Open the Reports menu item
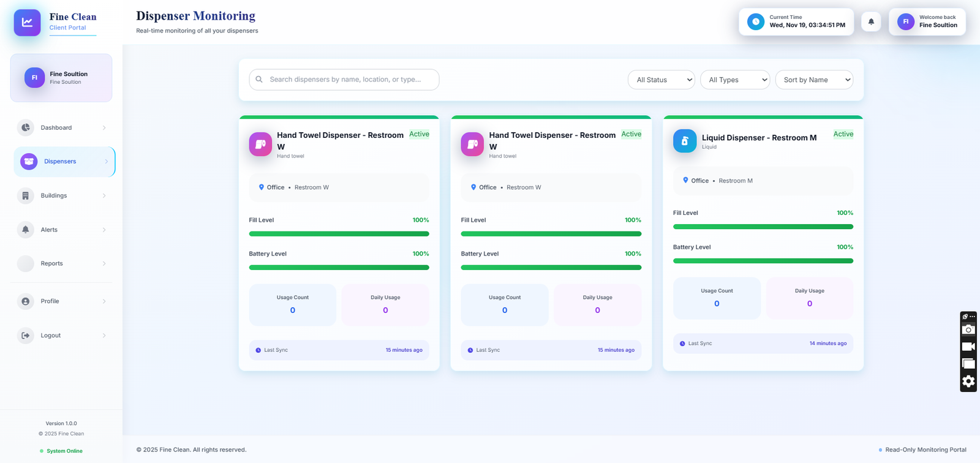This screenshot has width=980, height=463. point(52,264)
